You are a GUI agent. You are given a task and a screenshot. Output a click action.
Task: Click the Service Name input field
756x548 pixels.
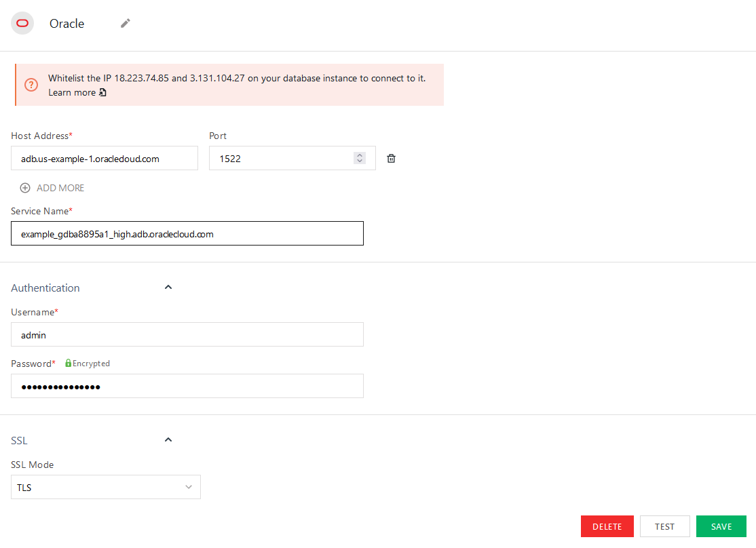187,233
